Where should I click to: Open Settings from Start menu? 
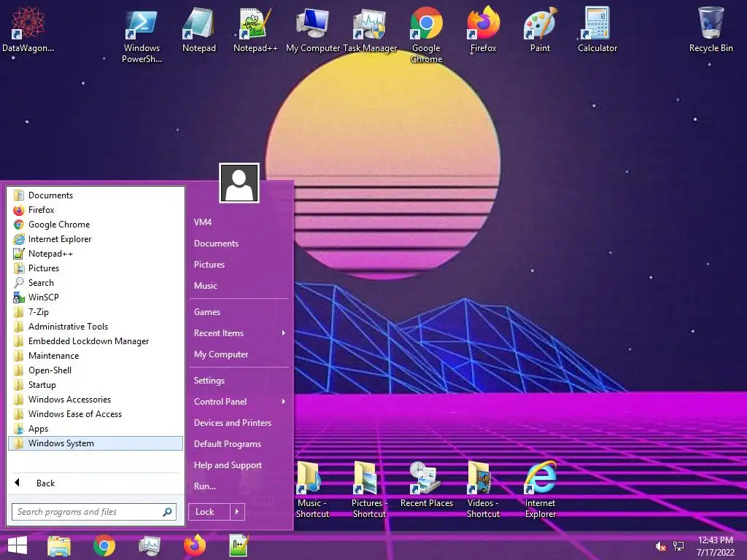(x=239, y=381)
